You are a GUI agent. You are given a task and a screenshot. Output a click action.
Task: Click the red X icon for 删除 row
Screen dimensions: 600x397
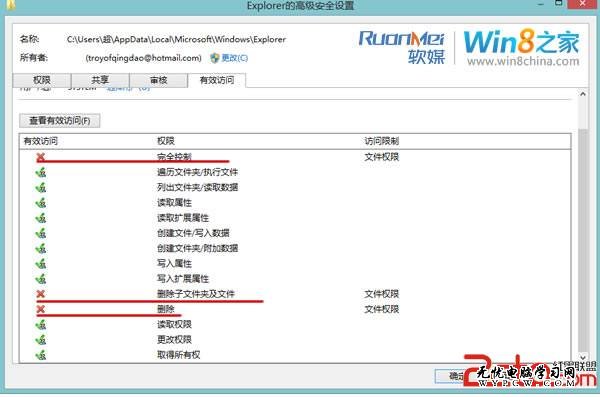(x=41, y=309)
